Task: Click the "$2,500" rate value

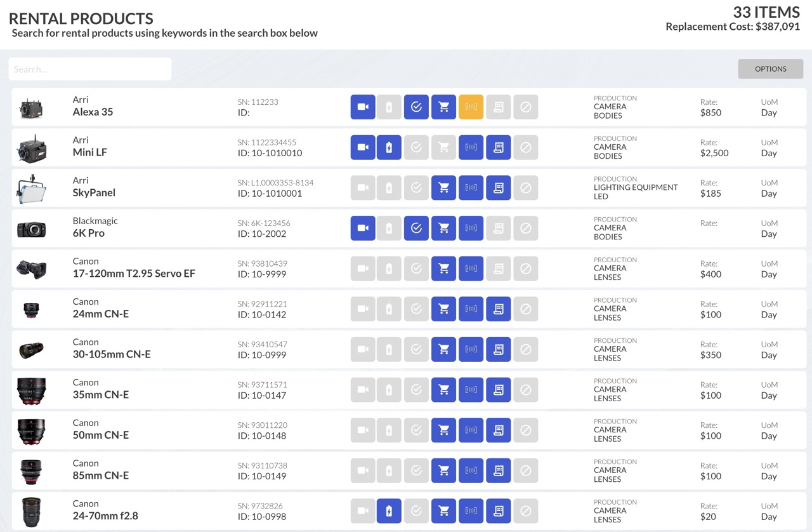Action: [x=714, y=153]
